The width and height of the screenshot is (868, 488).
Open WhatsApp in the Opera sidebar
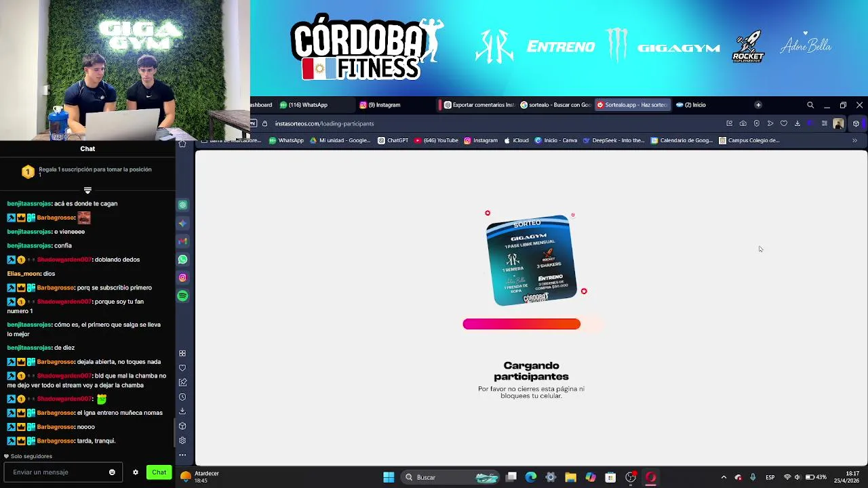click(x=182, y=260)
